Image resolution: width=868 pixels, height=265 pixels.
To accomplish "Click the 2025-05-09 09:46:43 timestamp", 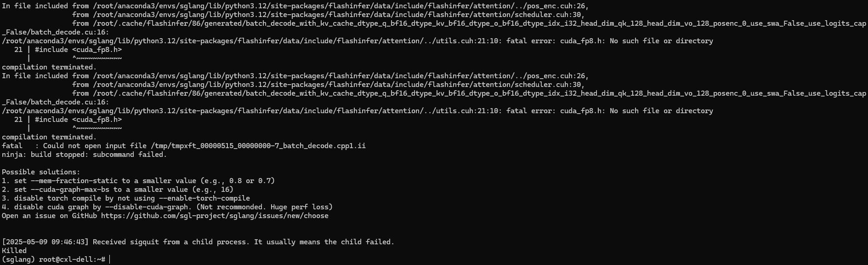I will [x=45, y=242].
